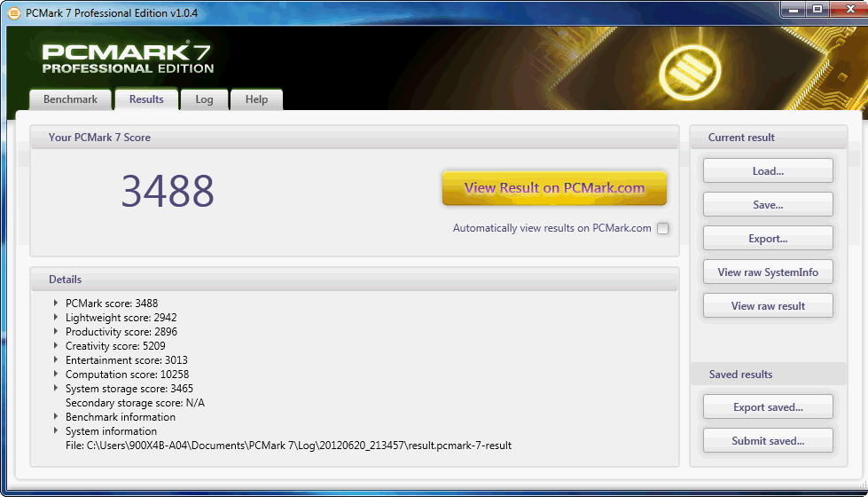Open the Help tab
The width and height of the screenshot is (868, 497).
coord(257,99)
